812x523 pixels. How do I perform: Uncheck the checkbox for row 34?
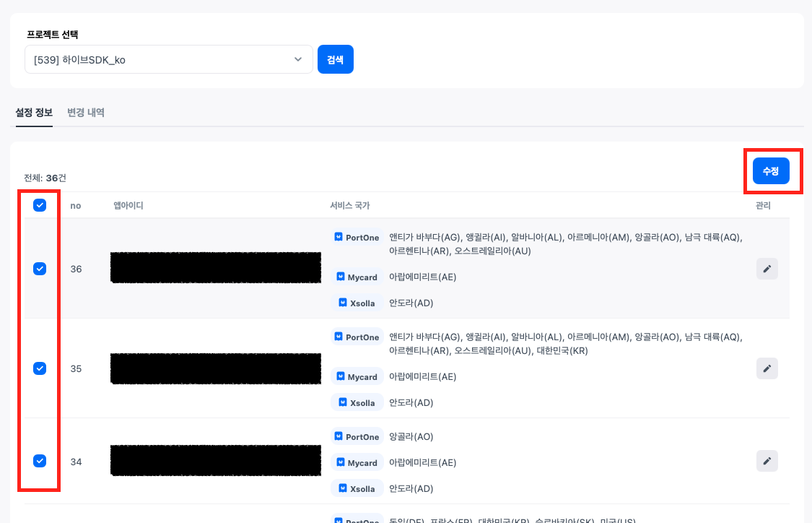40,461
